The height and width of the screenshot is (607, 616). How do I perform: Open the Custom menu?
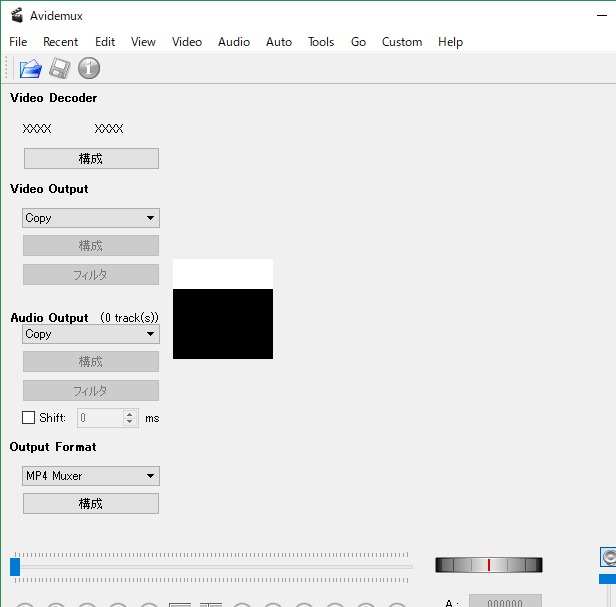(x=402, y=42)
